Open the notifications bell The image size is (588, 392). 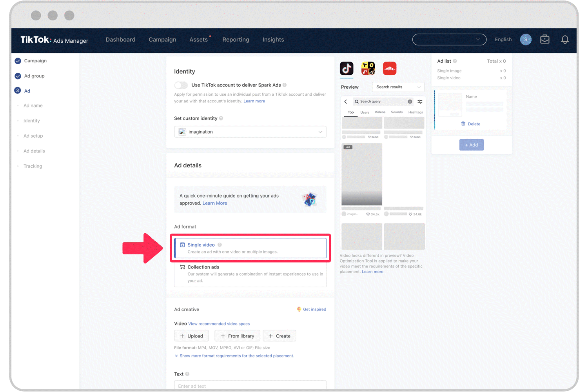click(x=565, y=40)
